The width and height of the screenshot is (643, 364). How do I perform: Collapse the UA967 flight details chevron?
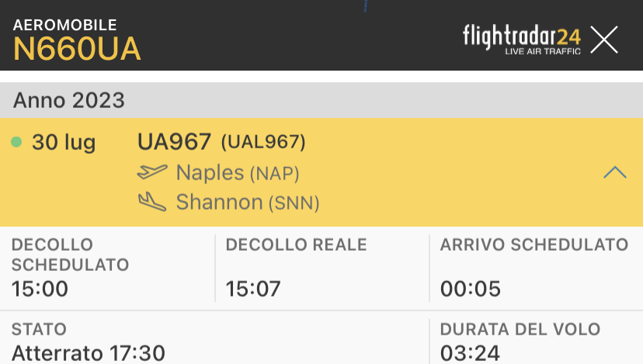point(614,172)
